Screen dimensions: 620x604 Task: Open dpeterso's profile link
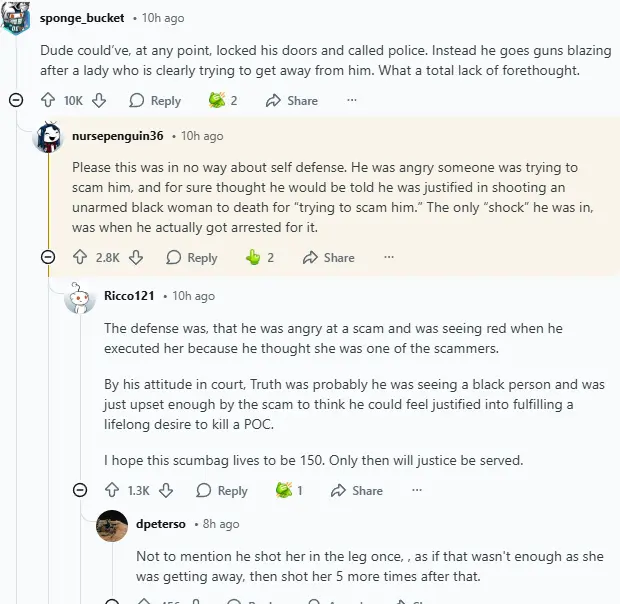click(x=160, y=524)
